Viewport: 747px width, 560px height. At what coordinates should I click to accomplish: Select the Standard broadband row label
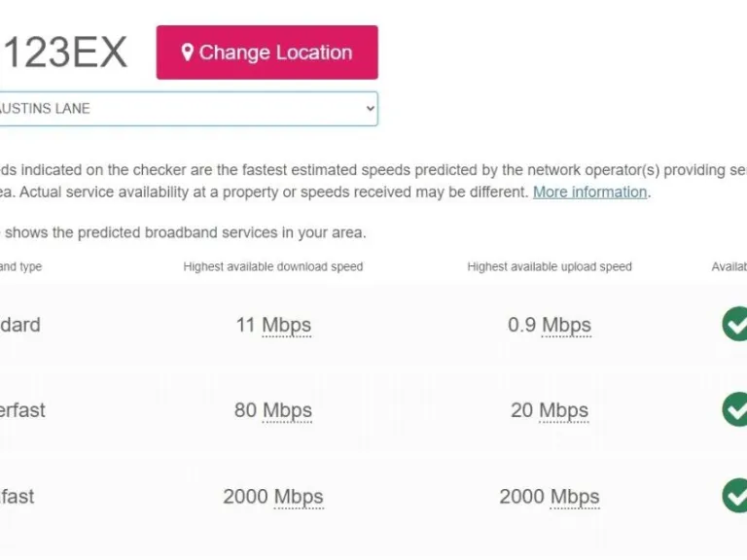(20, 325)
